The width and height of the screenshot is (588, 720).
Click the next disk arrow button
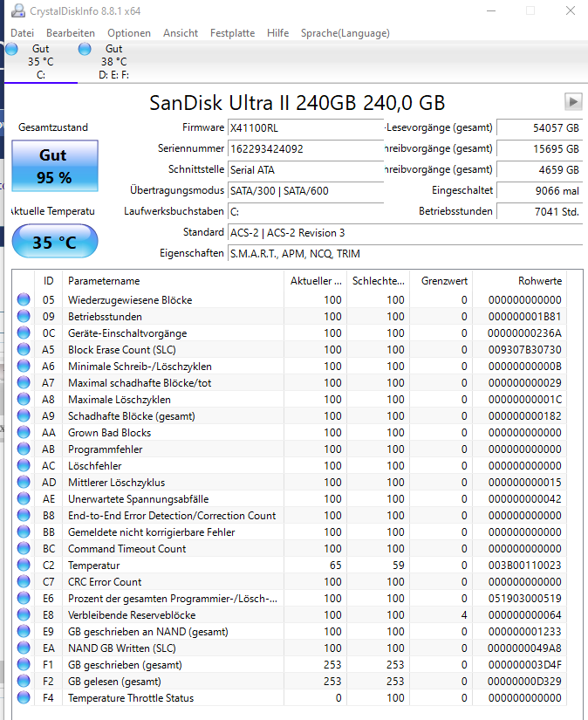573,101
